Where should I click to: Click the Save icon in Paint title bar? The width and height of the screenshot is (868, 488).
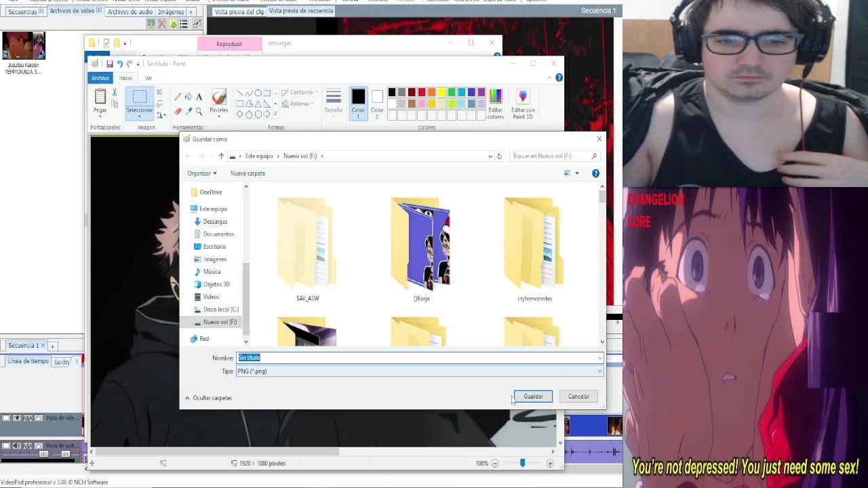click(x=109, y=64)
